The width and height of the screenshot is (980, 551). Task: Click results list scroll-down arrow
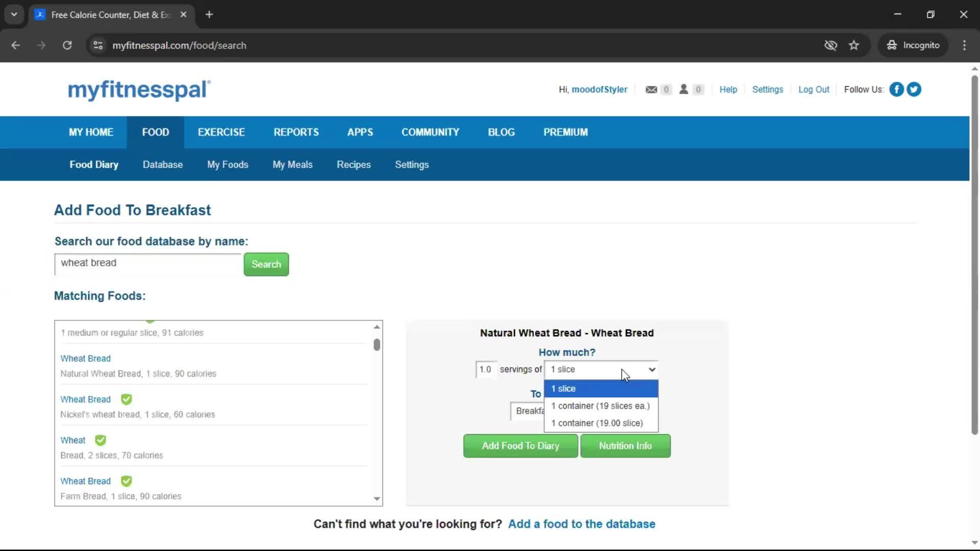(377, 499)
